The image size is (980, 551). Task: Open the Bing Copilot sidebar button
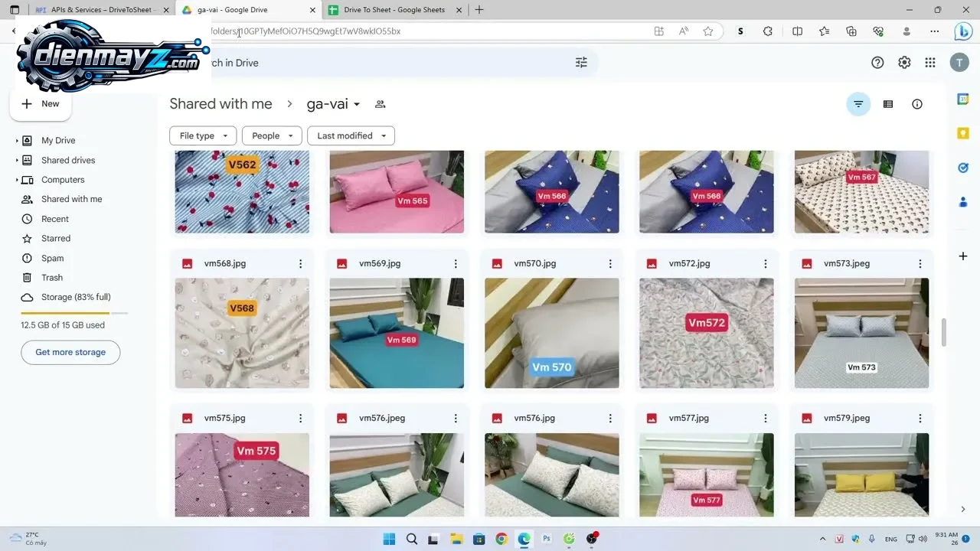pyautogui.click(x=963, y=31)
